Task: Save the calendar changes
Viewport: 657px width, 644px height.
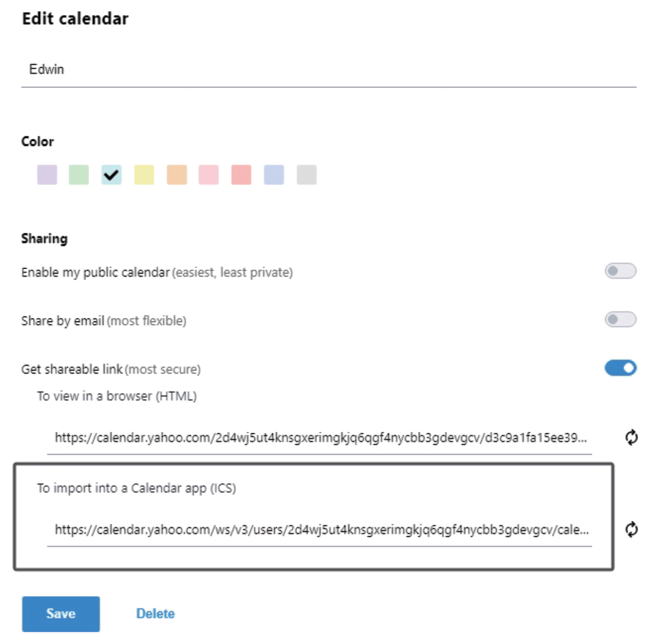Action: (x=61, y=613)
